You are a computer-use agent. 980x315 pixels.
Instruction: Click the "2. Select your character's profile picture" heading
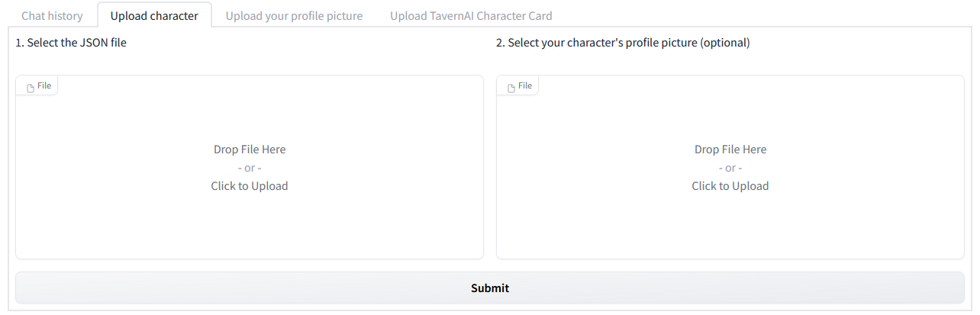pos(623,43)
